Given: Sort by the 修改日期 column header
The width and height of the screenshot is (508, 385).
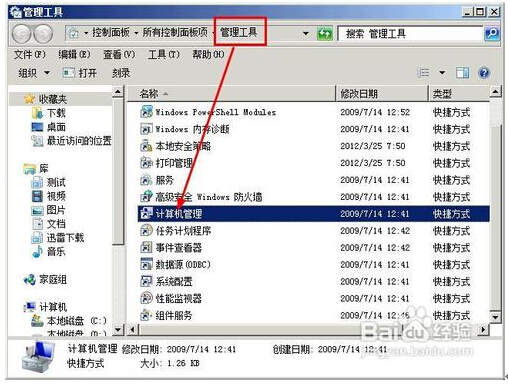Looking at the screenshot, I should [382, 94].
